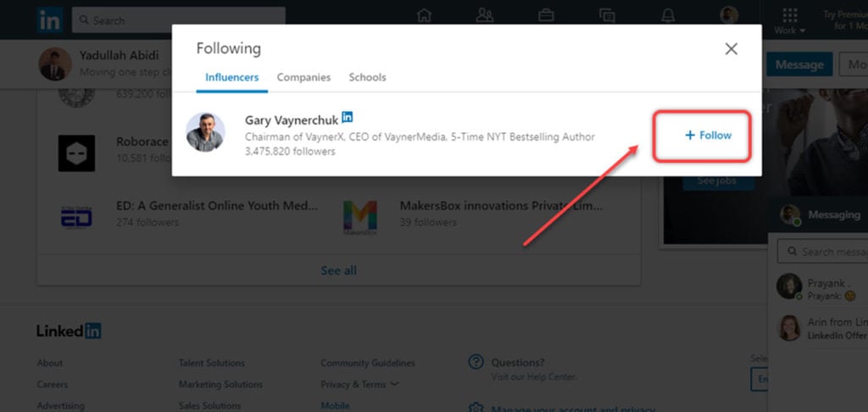
Task: Click Yadullah Abidi's profile picture
Action: 55,64
